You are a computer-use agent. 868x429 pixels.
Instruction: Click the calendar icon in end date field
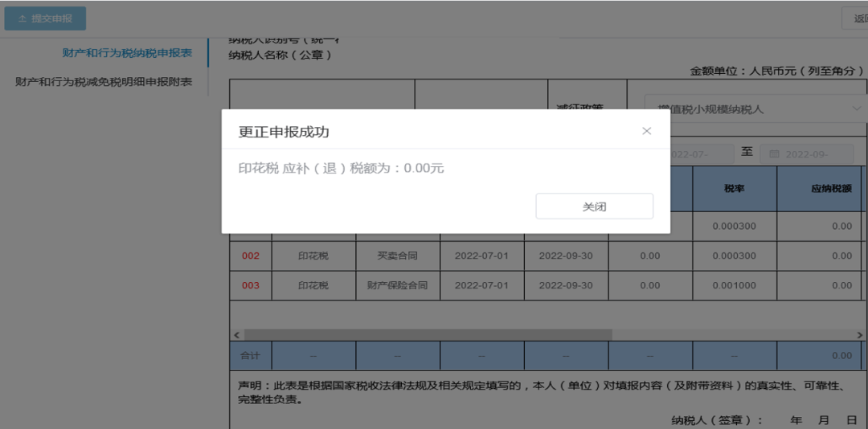point(775,154)
